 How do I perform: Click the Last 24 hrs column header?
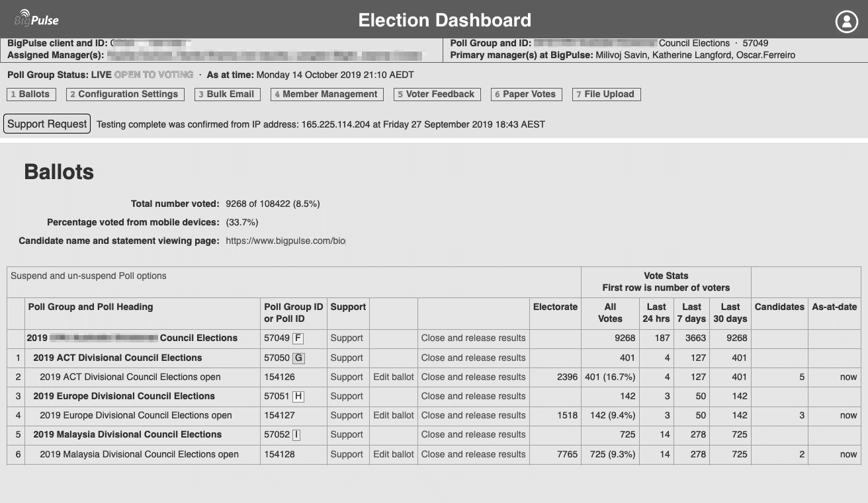[x=656, y=313]
